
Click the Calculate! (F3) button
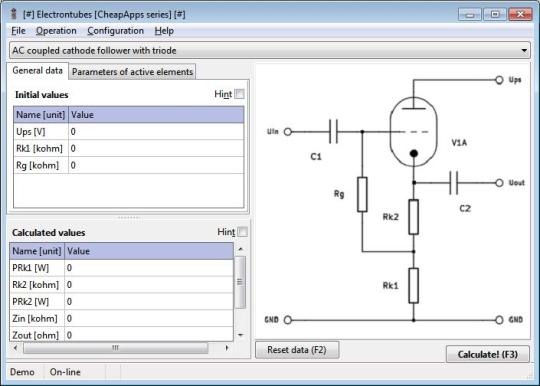pyautogui.click(x=488, y=354)
